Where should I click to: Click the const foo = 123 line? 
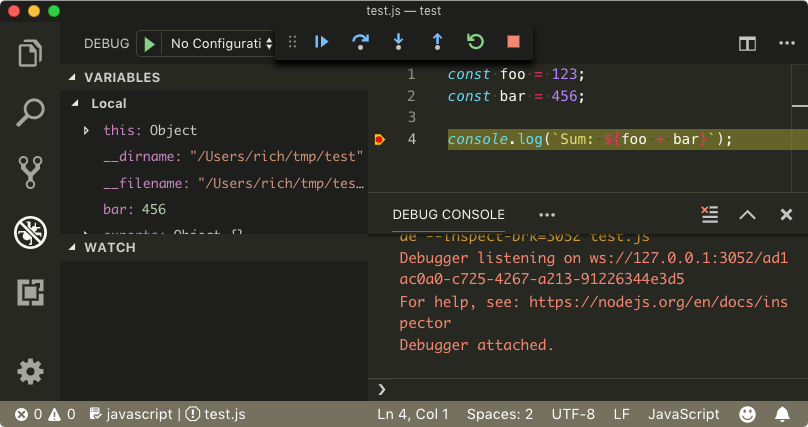(516, 74)
